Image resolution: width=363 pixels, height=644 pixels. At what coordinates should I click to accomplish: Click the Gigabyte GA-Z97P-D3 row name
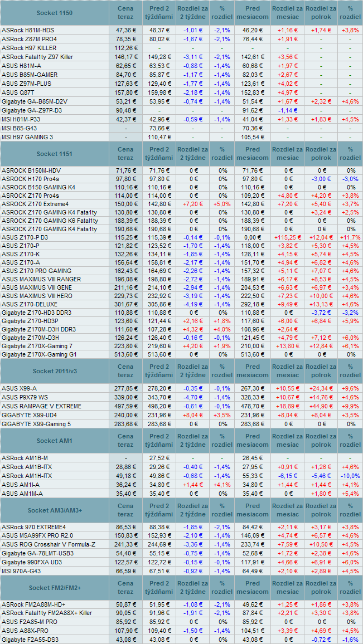click(x=32, y=110)
